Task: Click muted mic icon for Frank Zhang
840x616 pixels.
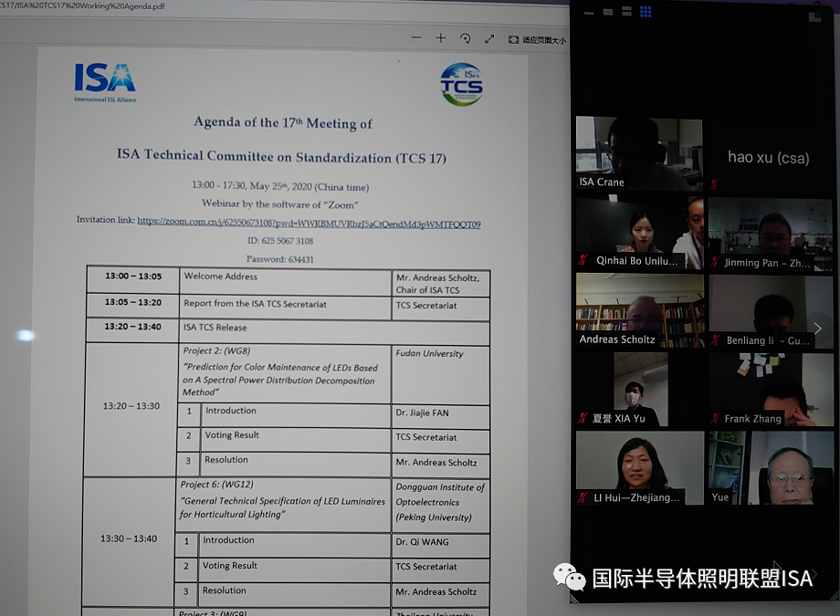Action: (715, 419)
